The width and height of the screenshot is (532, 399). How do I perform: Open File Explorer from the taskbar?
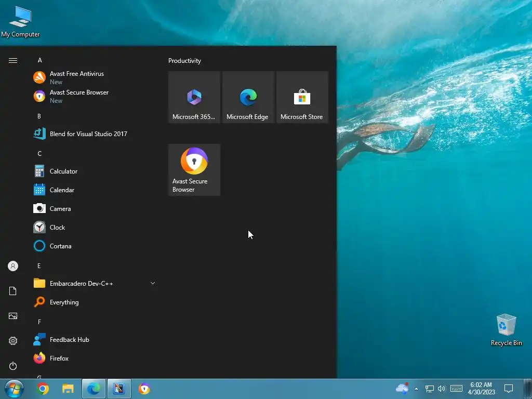click(x=68, y=389)
